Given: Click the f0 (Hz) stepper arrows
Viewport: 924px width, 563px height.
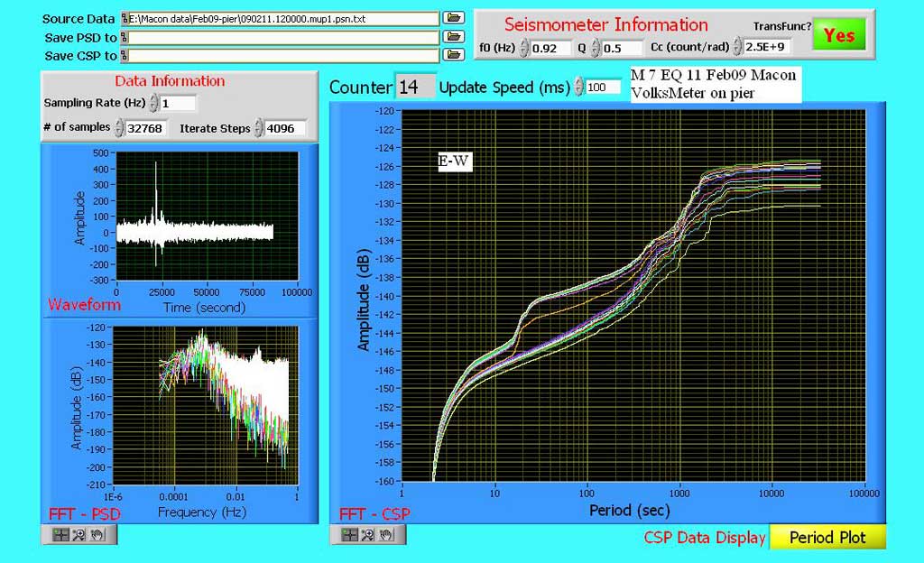Looking at the screenshot, I should tap(524, 48).
